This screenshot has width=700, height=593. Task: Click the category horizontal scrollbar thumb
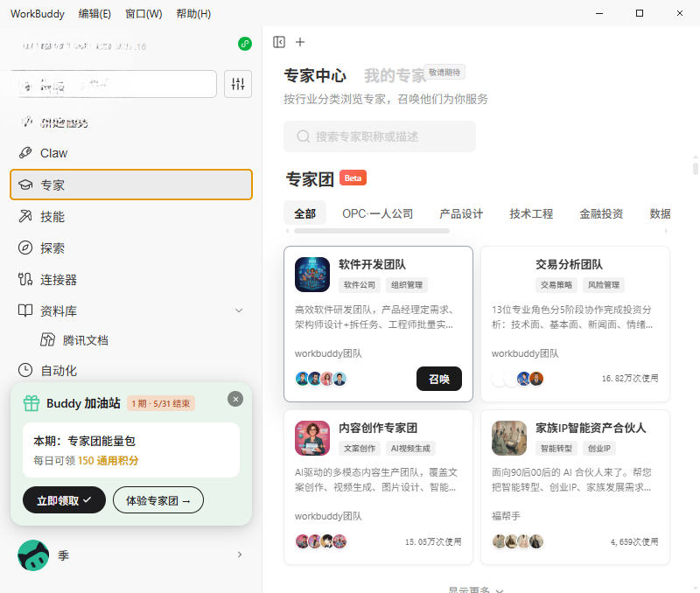tap(372, 231)
